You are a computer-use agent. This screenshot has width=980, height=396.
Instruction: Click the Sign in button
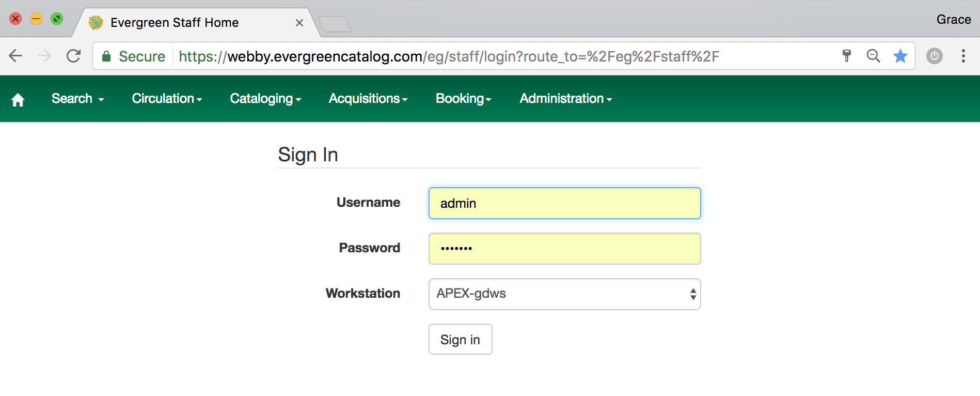[x=461, y=339]
